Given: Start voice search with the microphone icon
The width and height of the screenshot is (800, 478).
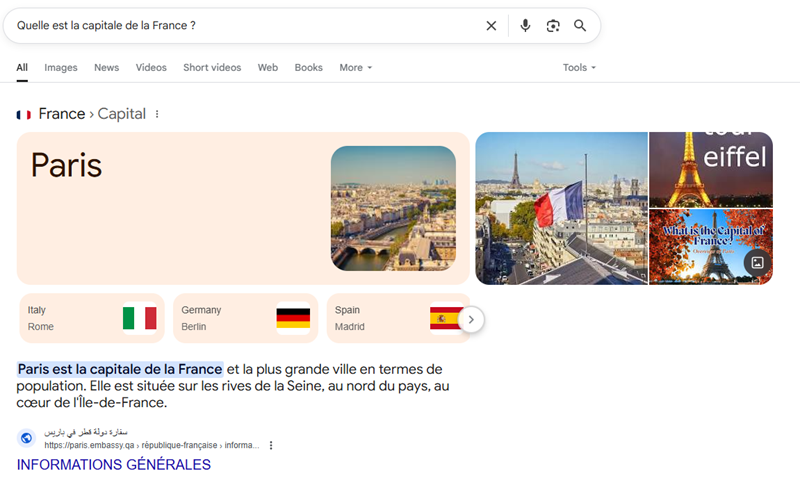Looking at the screenshot, I should (525, 26).
